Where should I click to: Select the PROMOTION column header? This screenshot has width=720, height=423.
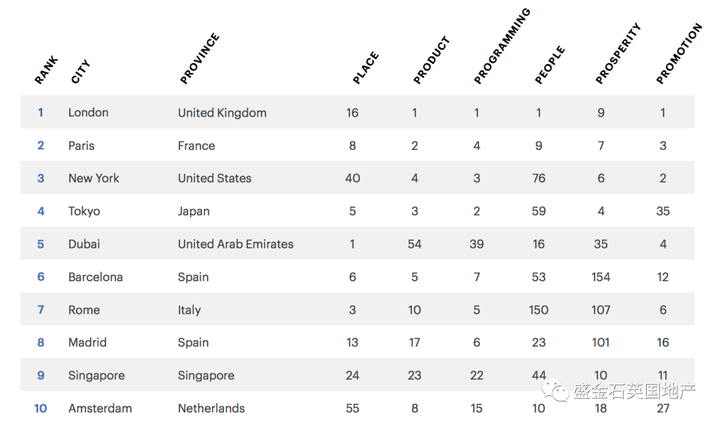pyautogui.click(x=679, y=53)
